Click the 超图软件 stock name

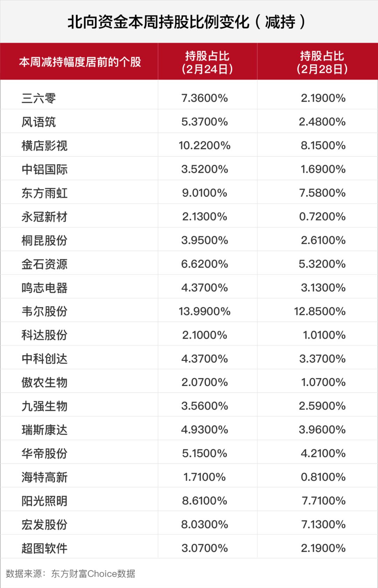click(44, 548)
